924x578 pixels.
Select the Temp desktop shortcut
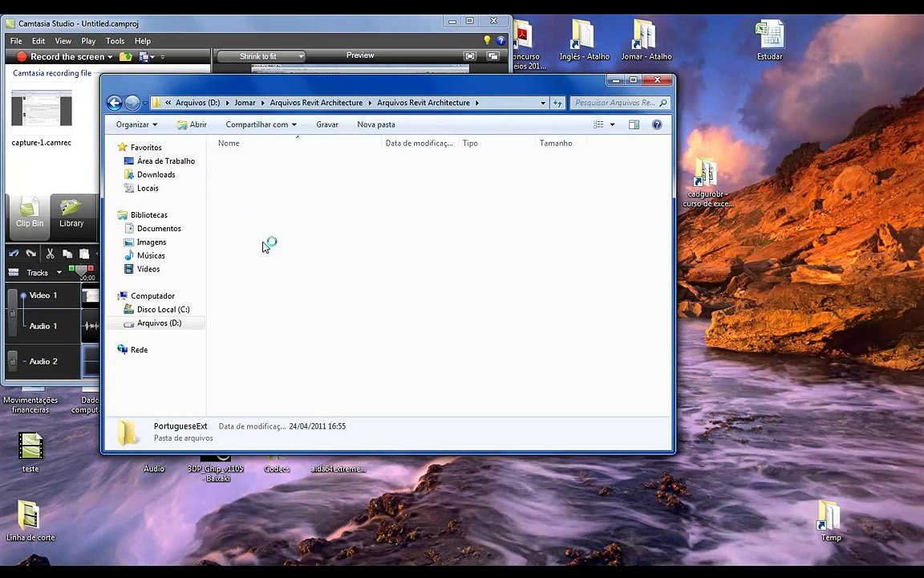830,521
